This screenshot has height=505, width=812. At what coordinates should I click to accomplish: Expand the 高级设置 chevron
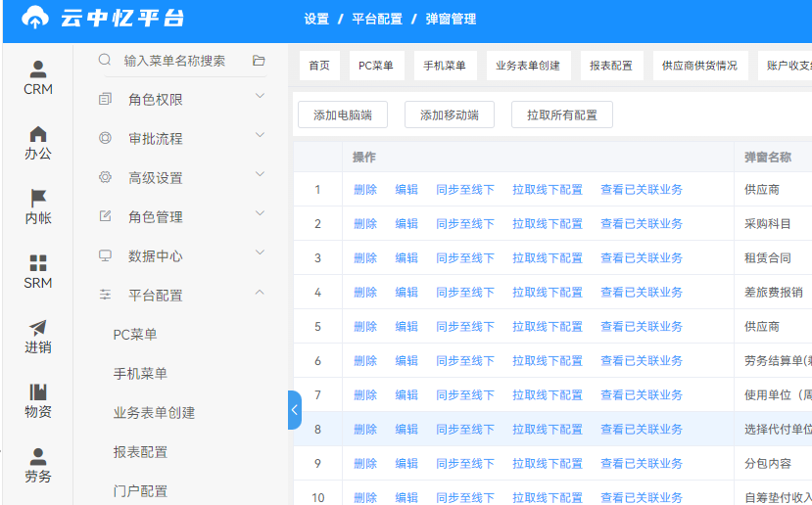[x=260, y=174]
